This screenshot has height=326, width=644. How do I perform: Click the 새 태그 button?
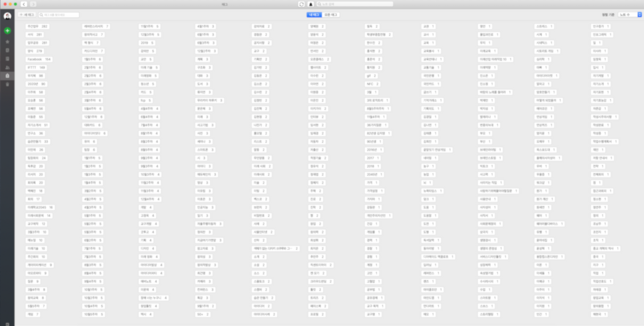click(x=26, y=15)
